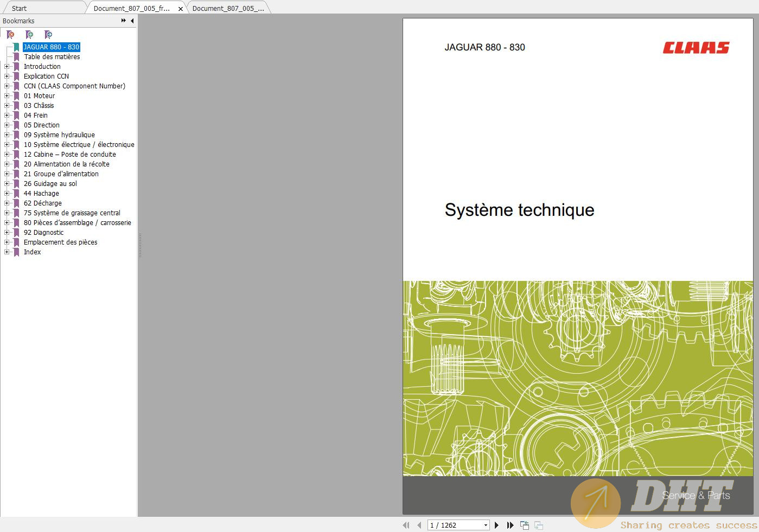The image size is (759, 532).
Task: Open the Table des matières bookmark
Action: pyautogui.click(x=52, y=57)
